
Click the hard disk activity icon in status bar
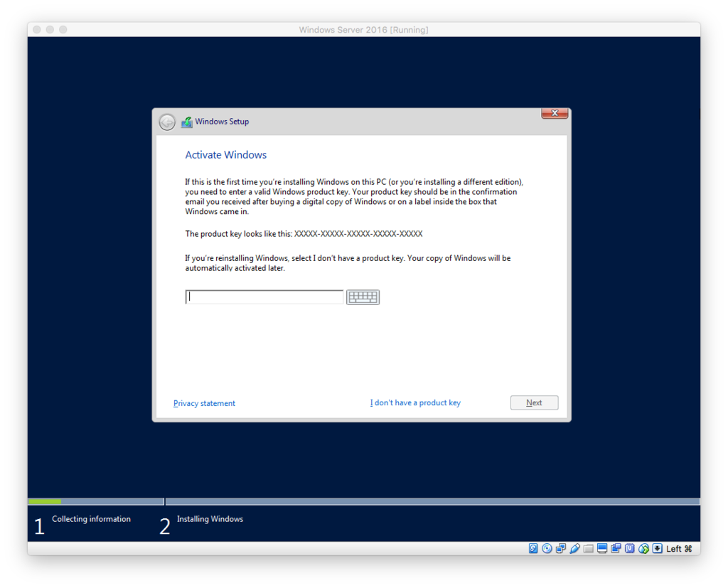click(533, 548)
